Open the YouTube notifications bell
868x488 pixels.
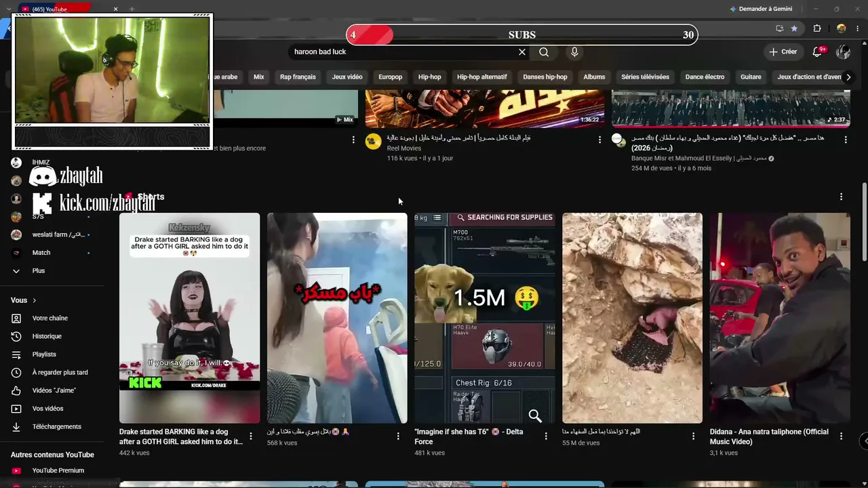(818, 52)
